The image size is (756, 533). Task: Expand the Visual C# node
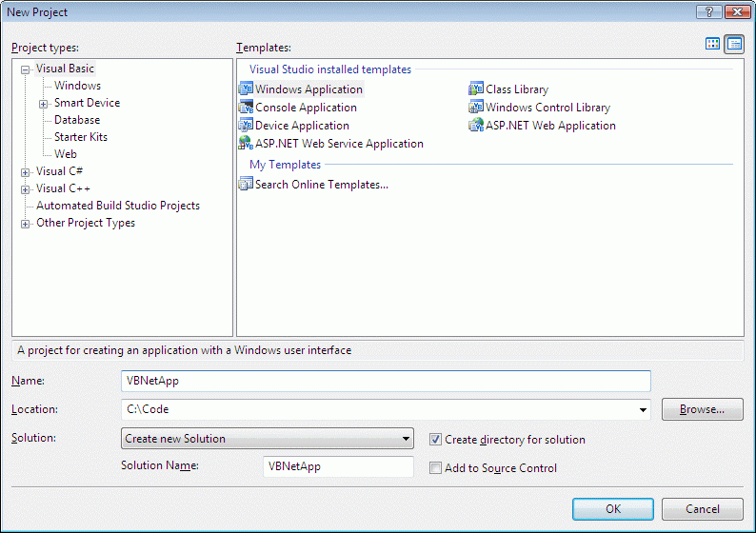click(x=25, y=172)
